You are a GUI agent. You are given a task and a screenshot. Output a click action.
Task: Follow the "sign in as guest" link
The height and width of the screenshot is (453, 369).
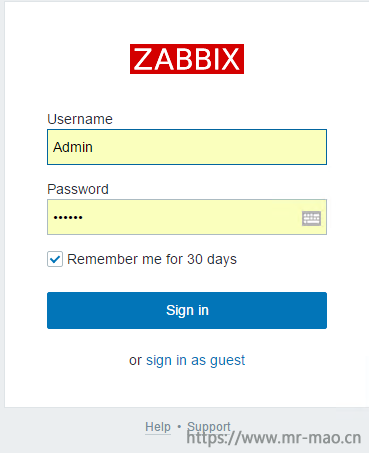tap(195, 360)
